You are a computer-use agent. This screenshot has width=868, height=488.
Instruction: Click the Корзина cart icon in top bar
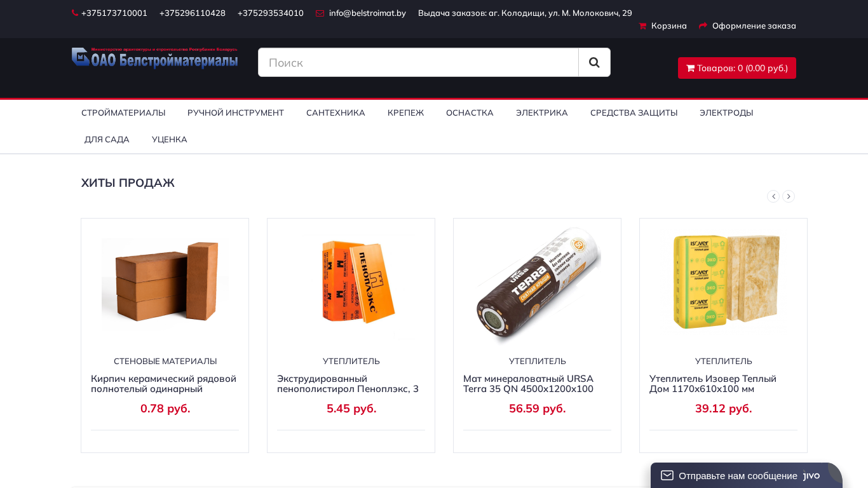coord(642,26)
